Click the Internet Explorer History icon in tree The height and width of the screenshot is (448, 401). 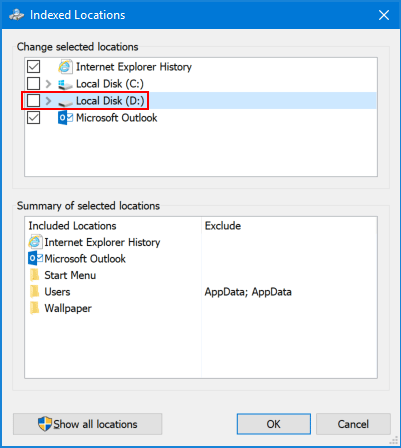point(65,67)
